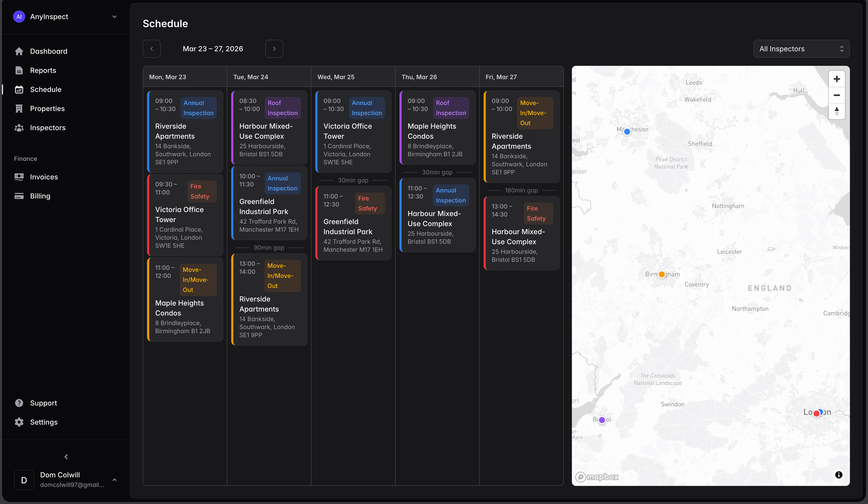The image size is (868, 504).
Task: Click the Properties building icon
Action: pos(19,109)
